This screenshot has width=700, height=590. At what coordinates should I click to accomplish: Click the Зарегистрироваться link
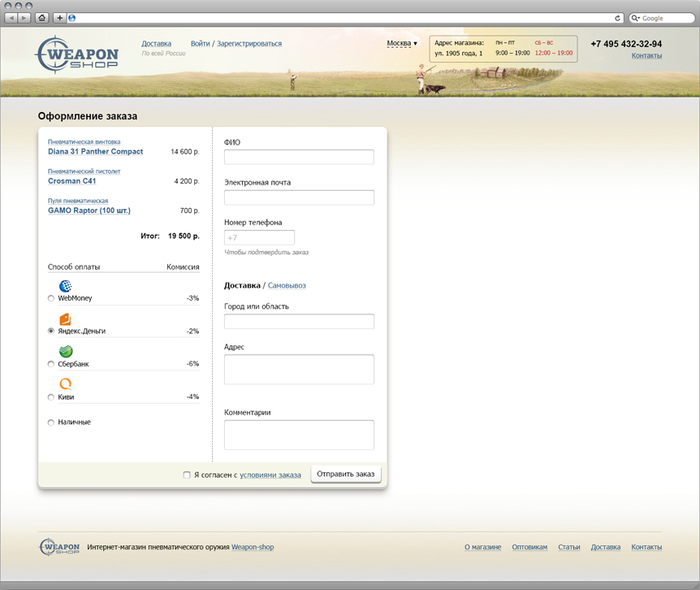pyautogui.click(x=249, y=43)
